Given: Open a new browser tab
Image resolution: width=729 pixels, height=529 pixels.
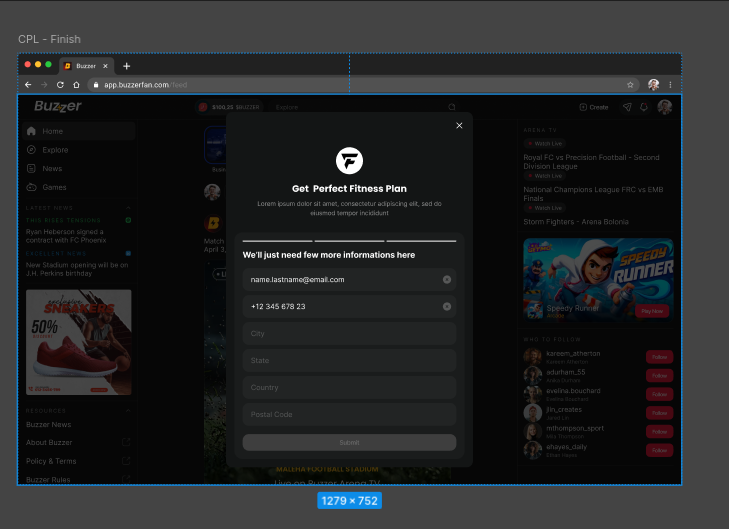Looking at the screenshot, I should 126,66.
